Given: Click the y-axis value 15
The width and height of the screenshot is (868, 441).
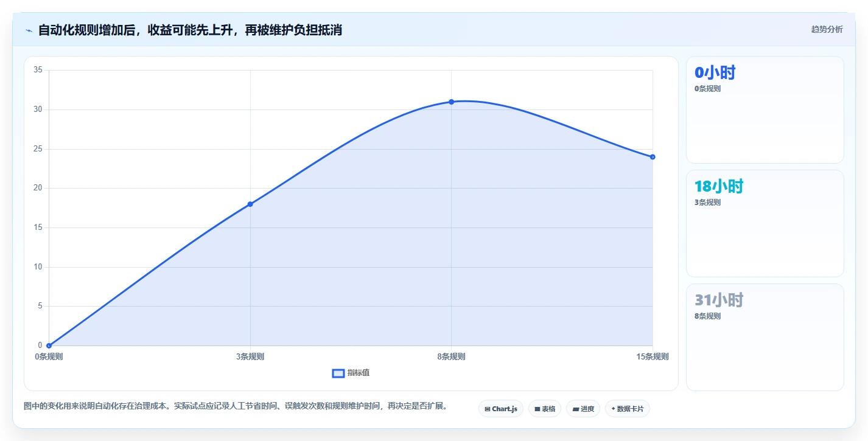Looking at the screenshot, I should (38, 227).
